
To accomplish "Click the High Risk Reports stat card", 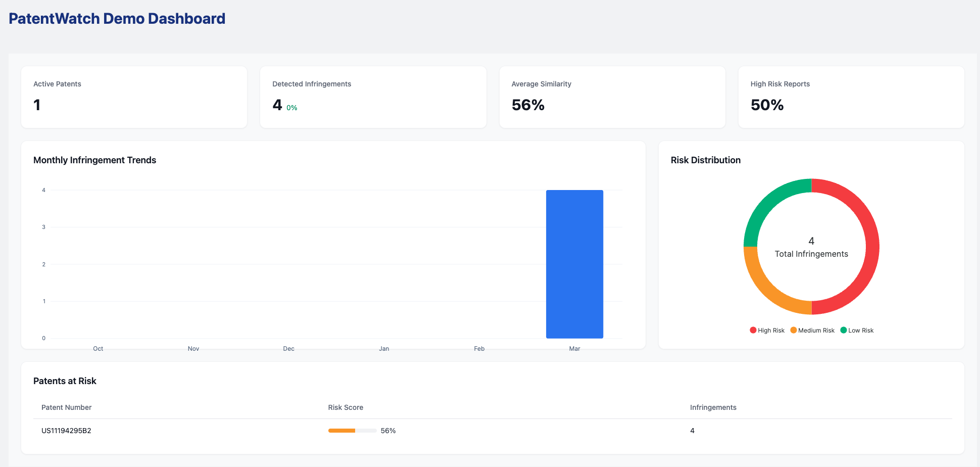I will point(851,97).
